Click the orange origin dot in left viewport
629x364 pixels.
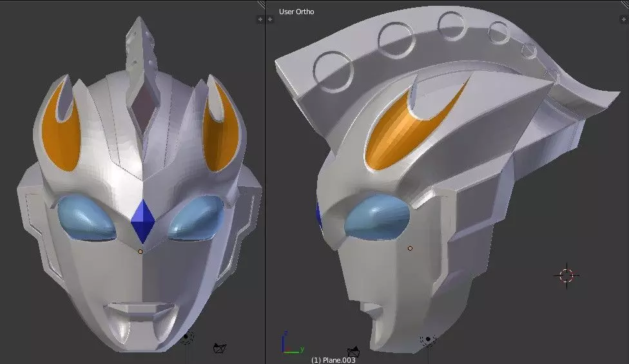[140, 252]
